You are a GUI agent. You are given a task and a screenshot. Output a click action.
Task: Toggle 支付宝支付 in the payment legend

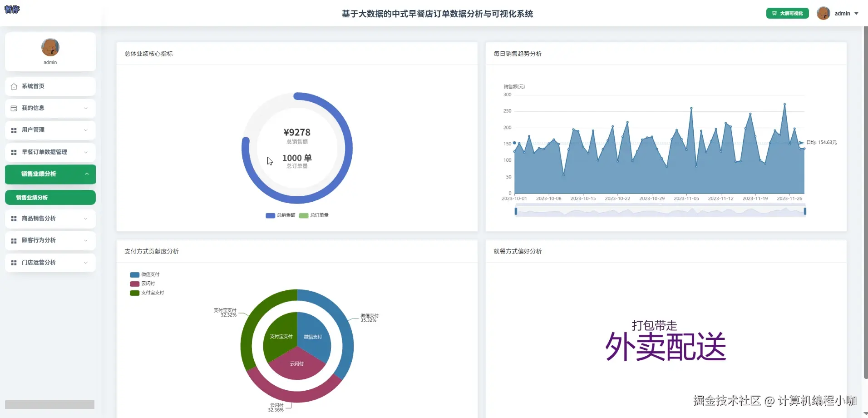point(147,293)
